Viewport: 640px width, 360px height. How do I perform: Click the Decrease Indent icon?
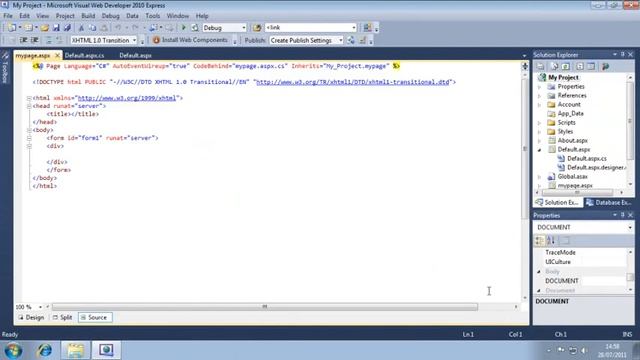(x=24, y=40)
